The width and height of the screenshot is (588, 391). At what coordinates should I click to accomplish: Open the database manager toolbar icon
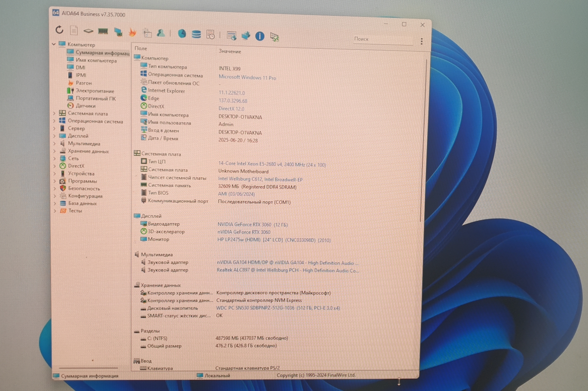(x=196, y=34)
